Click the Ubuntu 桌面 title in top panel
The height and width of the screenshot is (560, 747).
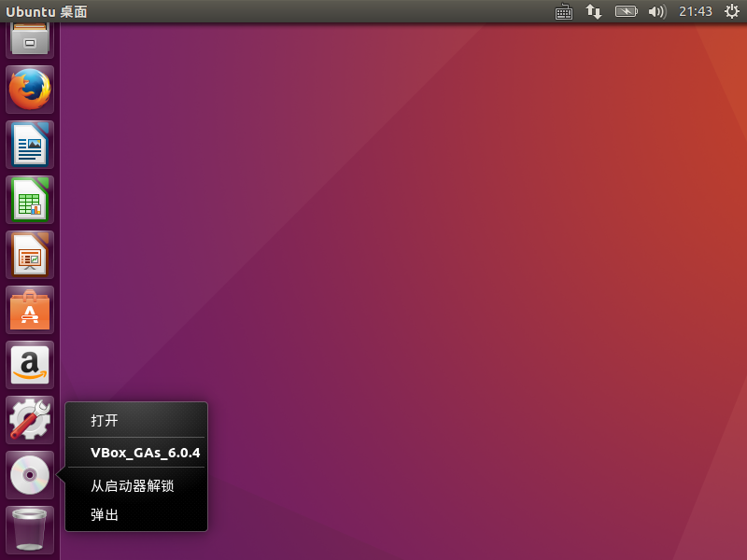click(46, 11)
